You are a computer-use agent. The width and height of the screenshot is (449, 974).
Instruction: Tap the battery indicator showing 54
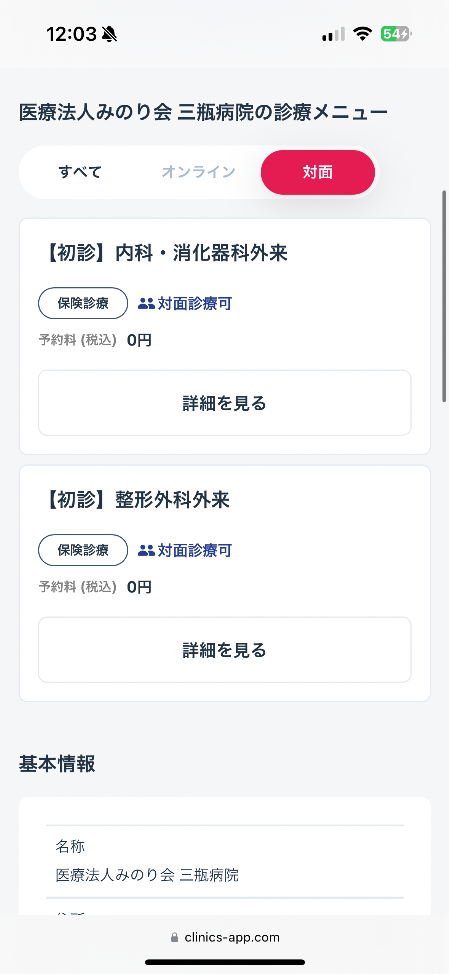(x=396, y=34)
